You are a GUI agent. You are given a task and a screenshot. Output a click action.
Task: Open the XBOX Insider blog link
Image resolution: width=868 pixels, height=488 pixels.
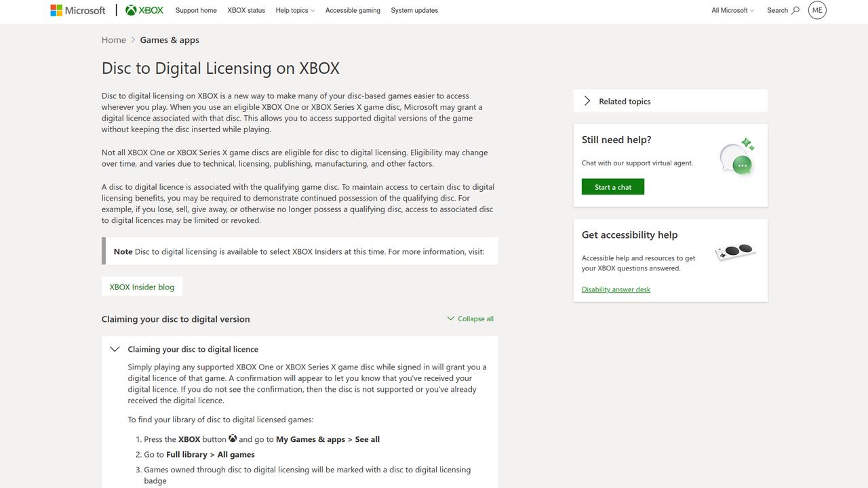(x=142, y=287)
